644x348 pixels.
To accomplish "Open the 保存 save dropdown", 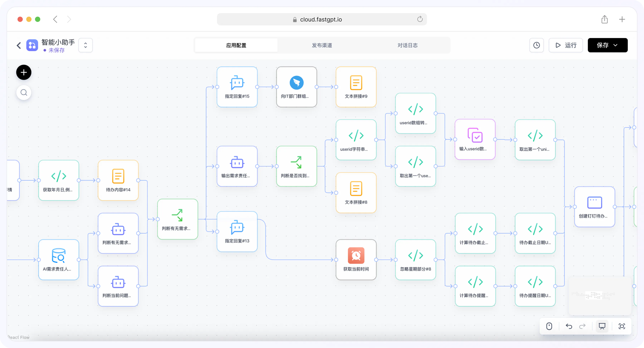I will (608, 45).
